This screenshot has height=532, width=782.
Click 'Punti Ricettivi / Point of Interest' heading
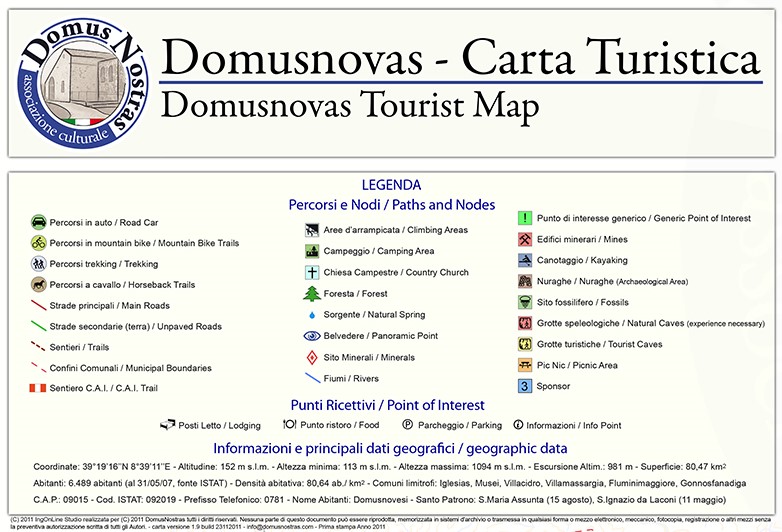pos(388,405)
